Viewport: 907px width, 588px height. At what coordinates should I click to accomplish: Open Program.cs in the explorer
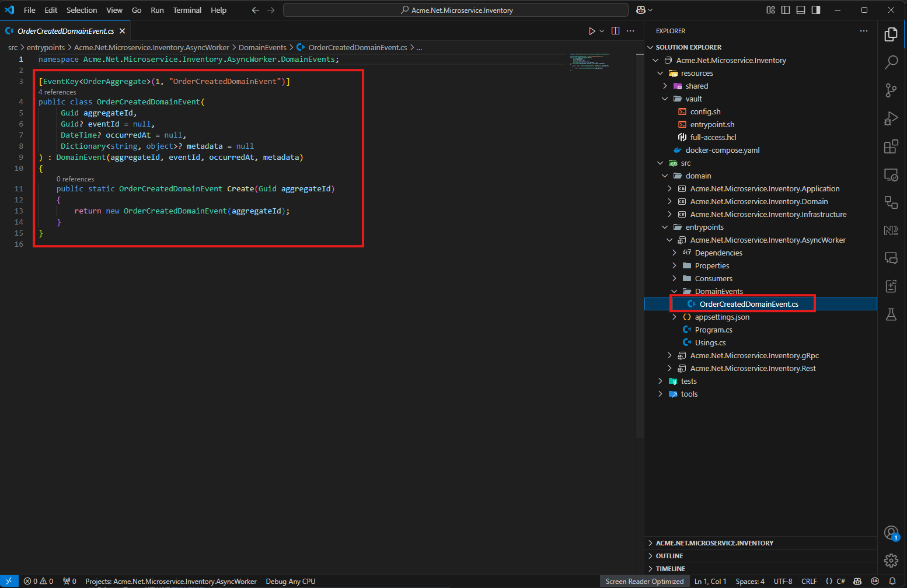(x=713, y=330)
